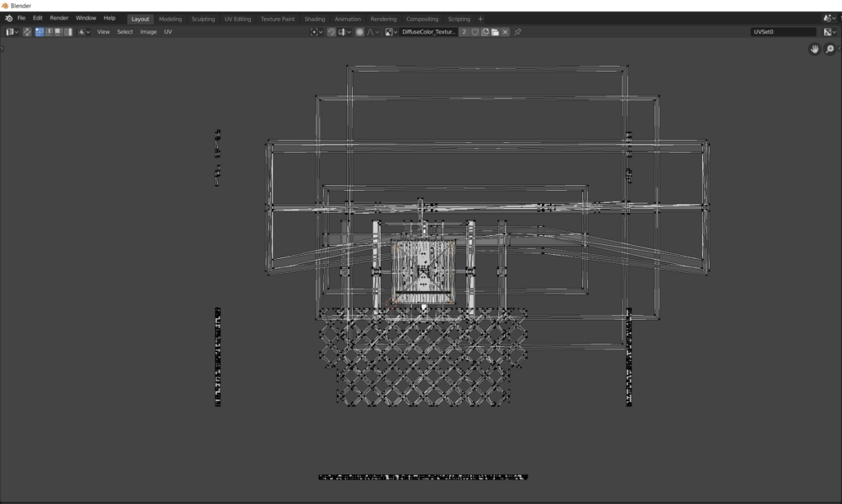Switch to UV Editing workspace tab
The width and height of the screenshot is (842, 504).
coord(238,18)
